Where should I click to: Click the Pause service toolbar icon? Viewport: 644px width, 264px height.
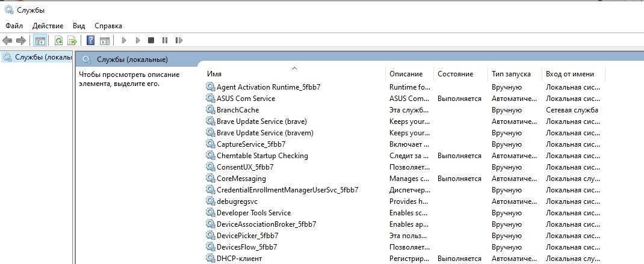(165, 40)
